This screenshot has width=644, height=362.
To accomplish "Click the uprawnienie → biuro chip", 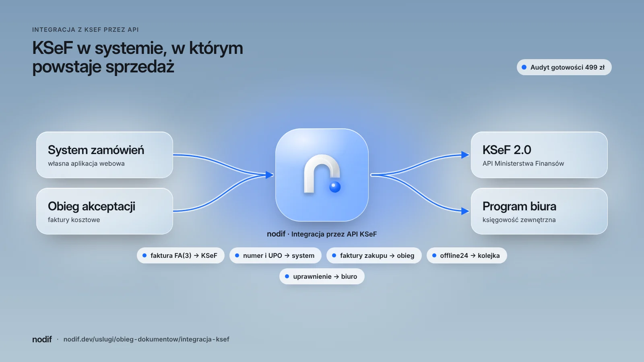I will [322, 276].
